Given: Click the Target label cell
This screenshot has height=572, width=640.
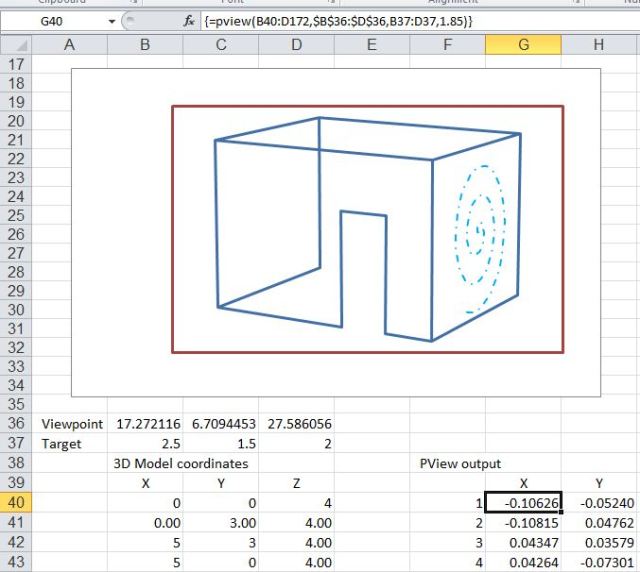Looking at the screenshot, I should (x=69, y=443).
